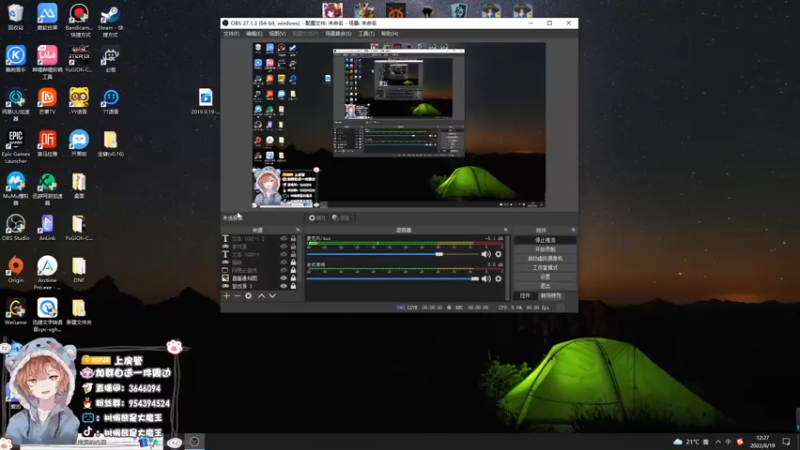Open the taskbar clock and date
Screen dimensions: 800x450
click(x=762, y=442)
